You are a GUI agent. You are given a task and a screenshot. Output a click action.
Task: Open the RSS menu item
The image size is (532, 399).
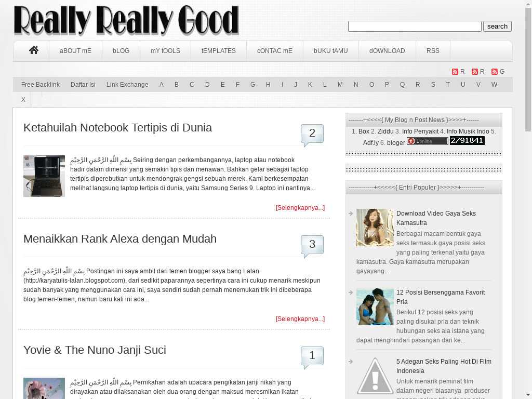[x=433, y=51]
